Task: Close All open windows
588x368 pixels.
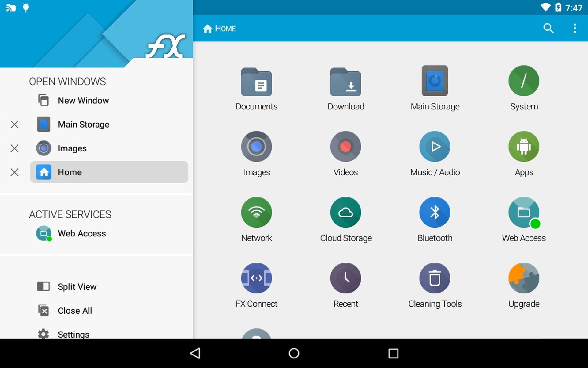Action: pos(74,310)
